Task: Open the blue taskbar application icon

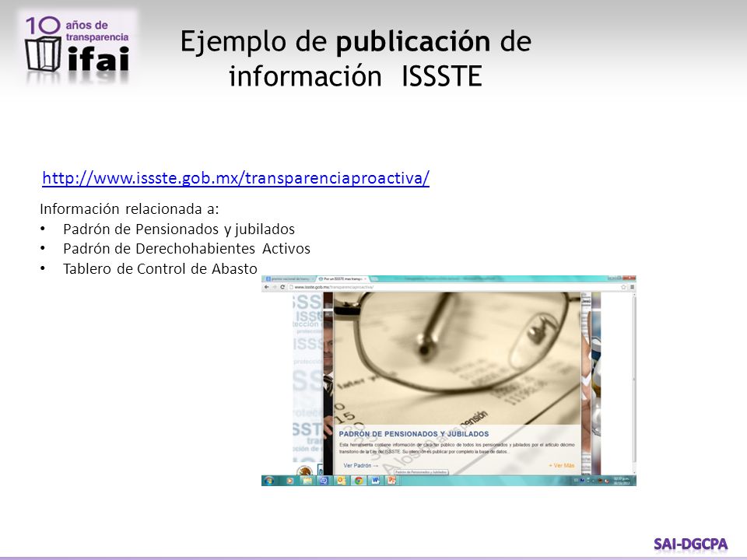Action: click(x=324, y=481)
